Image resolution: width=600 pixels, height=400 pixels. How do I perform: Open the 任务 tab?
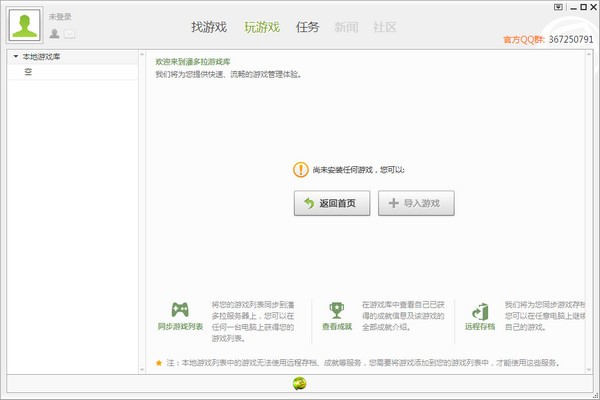tap(307, 27)
